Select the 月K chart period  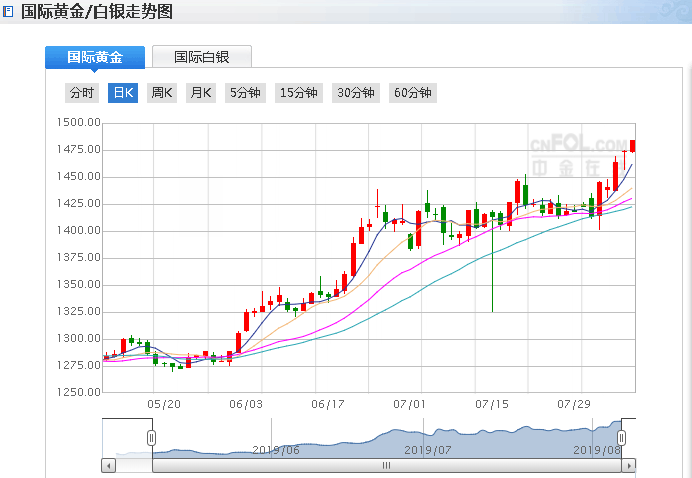(201, 93)
